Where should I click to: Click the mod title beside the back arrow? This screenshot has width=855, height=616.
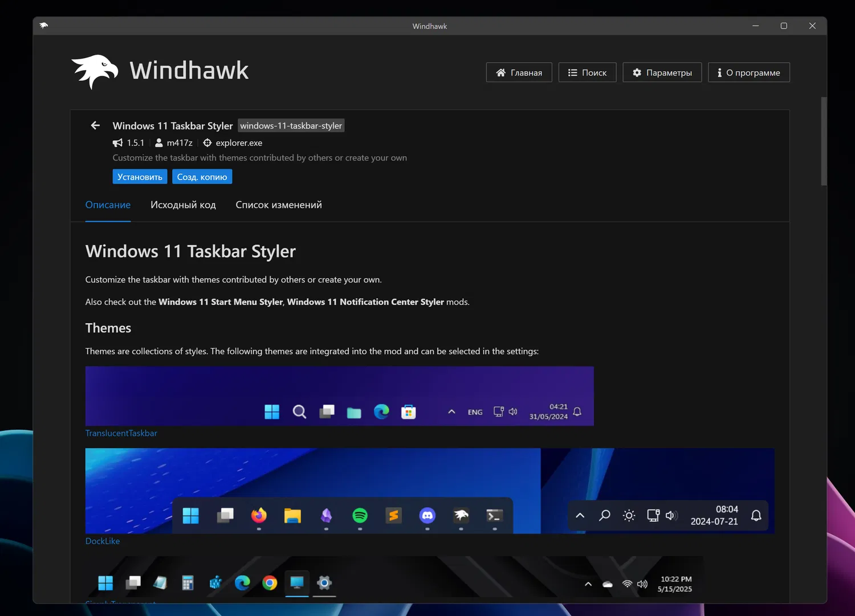coord(173,126)
